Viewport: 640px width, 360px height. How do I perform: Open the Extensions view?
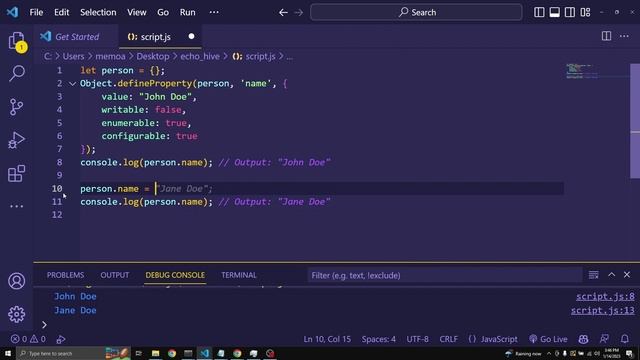click(x=17, y=173)
